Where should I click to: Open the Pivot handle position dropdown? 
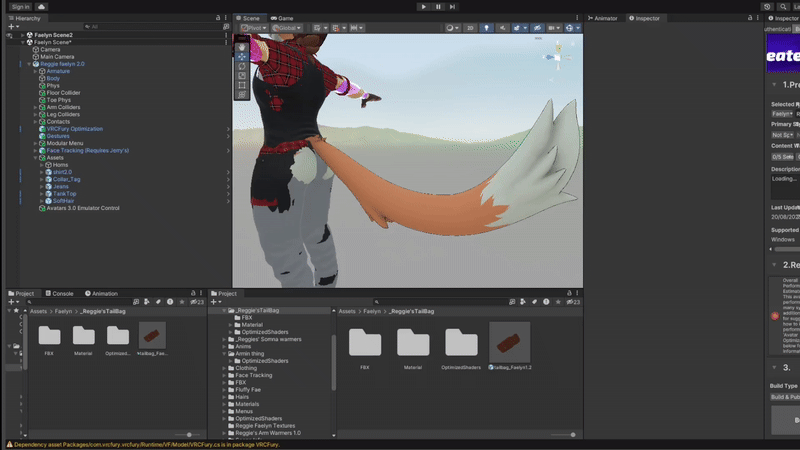point(254,28)
